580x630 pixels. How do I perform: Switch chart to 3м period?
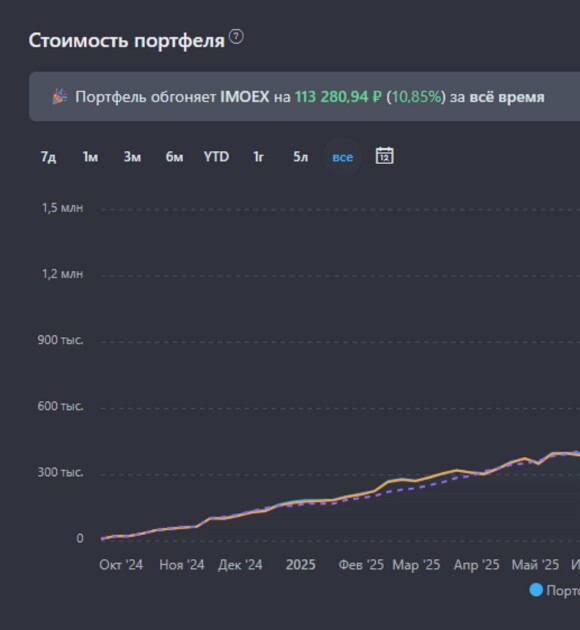click(x=132, y=157)
